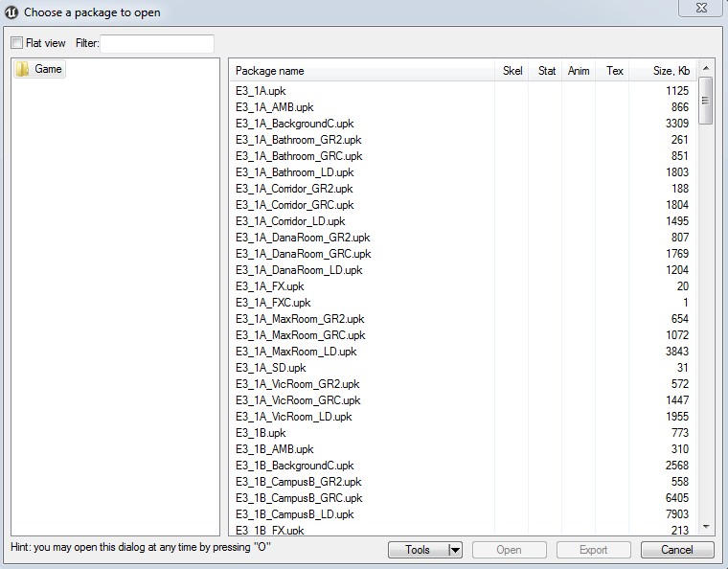This screenshot has width=728, height=569.
Task: Sort by Size, Kb column header
Action: coord(663,71)
